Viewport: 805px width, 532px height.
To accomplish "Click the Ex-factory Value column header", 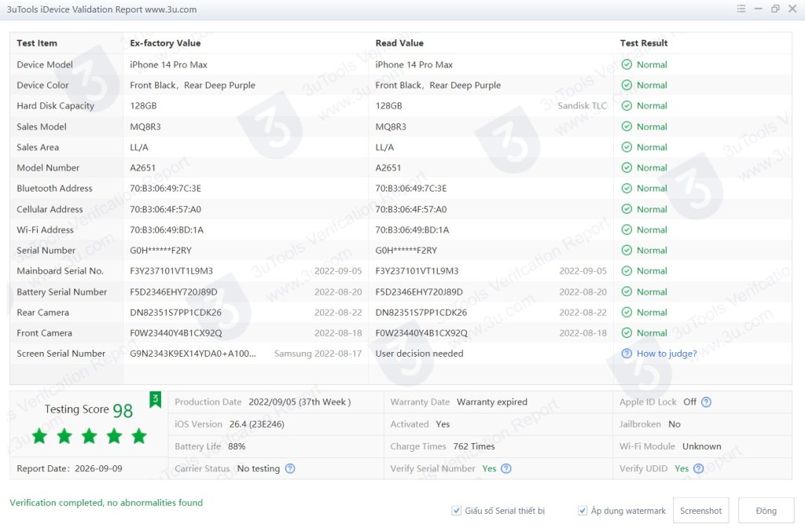I will pyautogui.click(x=165, y=43).
